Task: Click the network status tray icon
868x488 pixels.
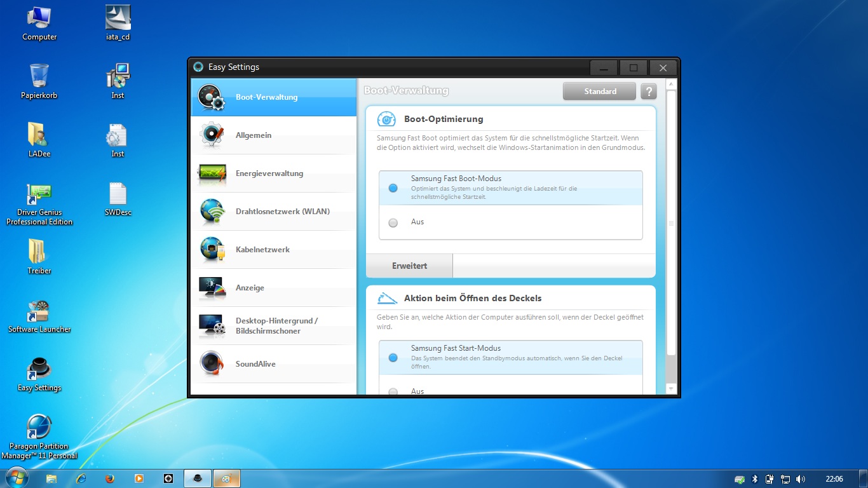Action: 785,479
